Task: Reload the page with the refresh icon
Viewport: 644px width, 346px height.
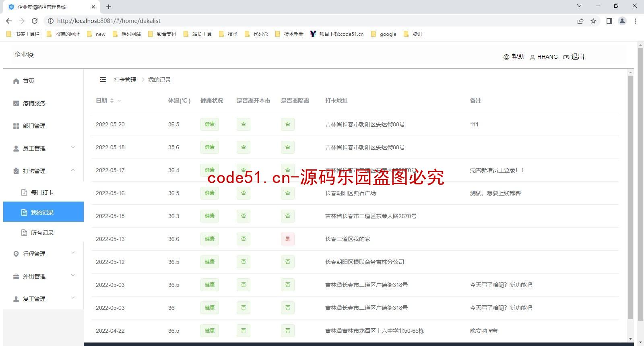Action: [35, 21]
